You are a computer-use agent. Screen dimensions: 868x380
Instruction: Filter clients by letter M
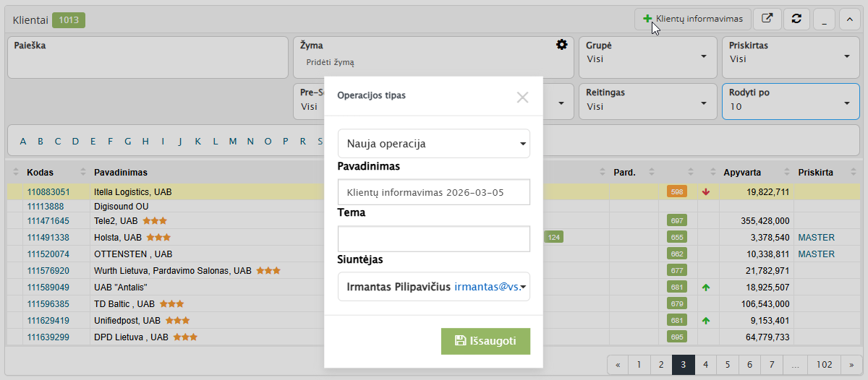[x=233, y=142]
